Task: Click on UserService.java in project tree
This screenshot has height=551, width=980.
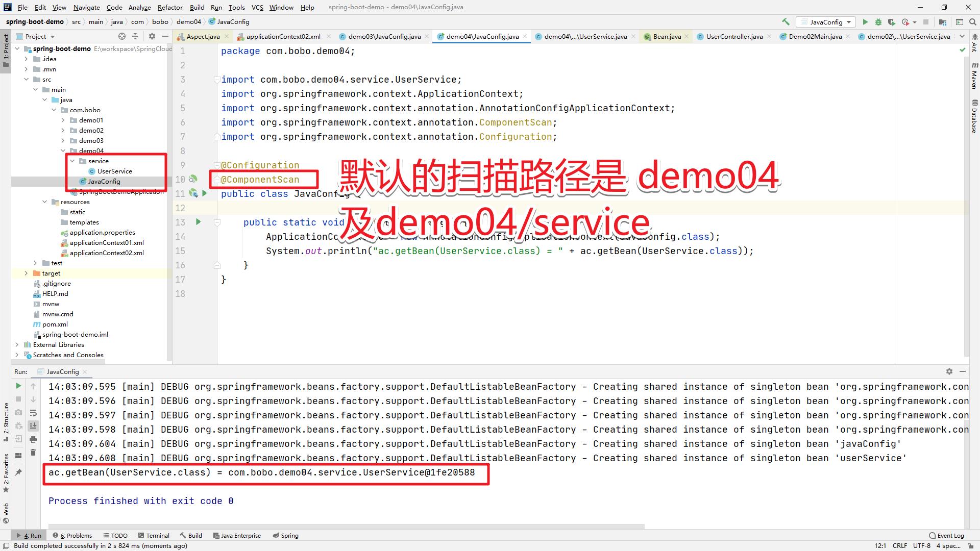Action: click(x=114, y=171)
